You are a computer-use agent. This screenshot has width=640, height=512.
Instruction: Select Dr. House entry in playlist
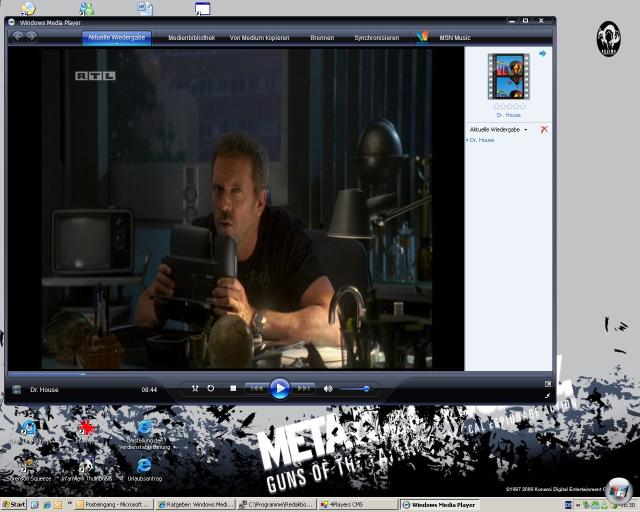(482, 140)
